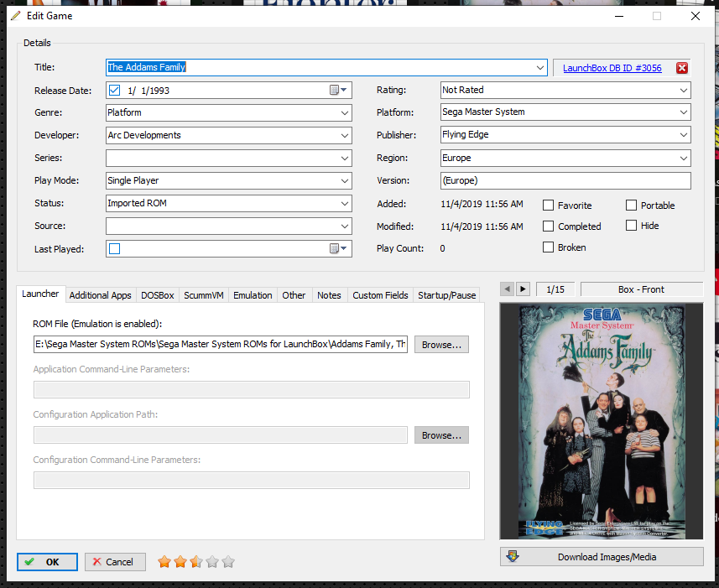
Task: Expand the Play Mode dropdown
Action: (345, 180)
